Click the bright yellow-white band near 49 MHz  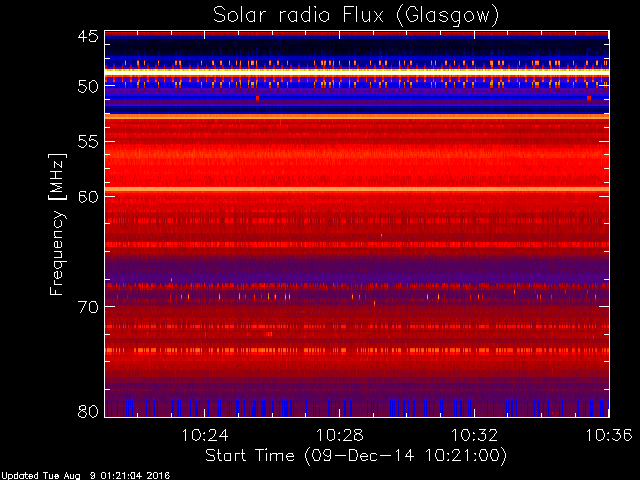click(x=357, y=71)
